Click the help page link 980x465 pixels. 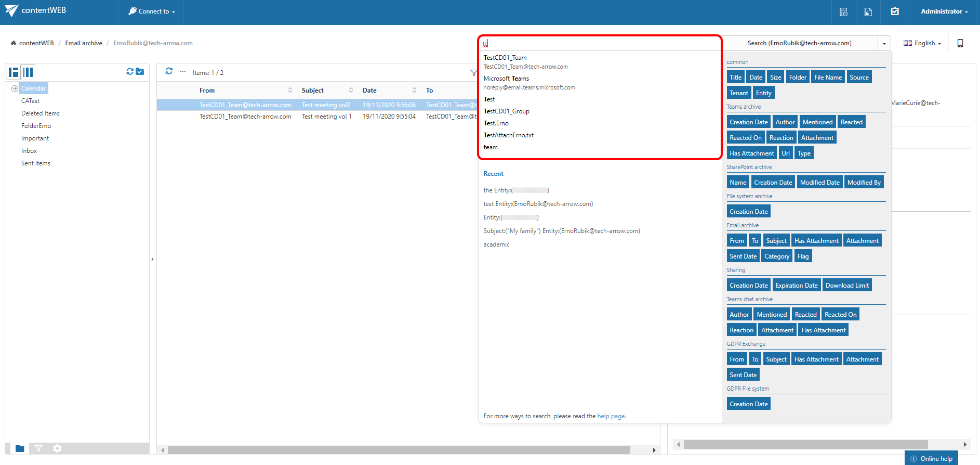pyautogui.click(x=611, y=416)
